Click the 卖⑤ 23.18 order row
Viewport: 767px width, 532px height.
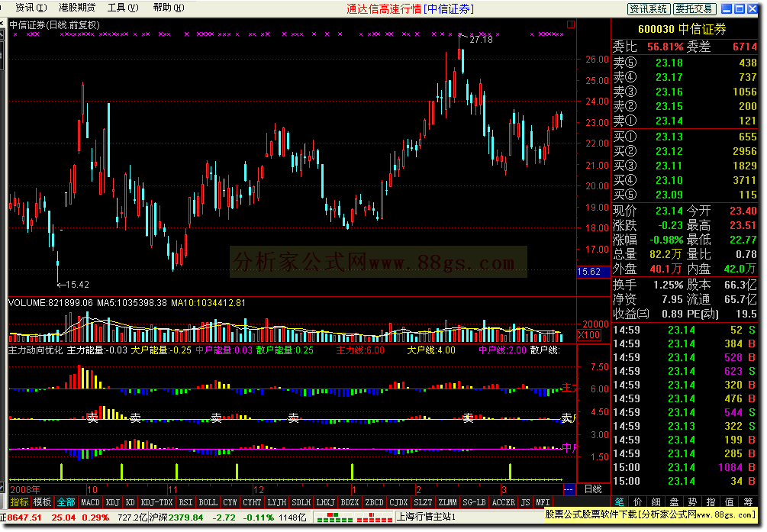[x=685, y=63]
